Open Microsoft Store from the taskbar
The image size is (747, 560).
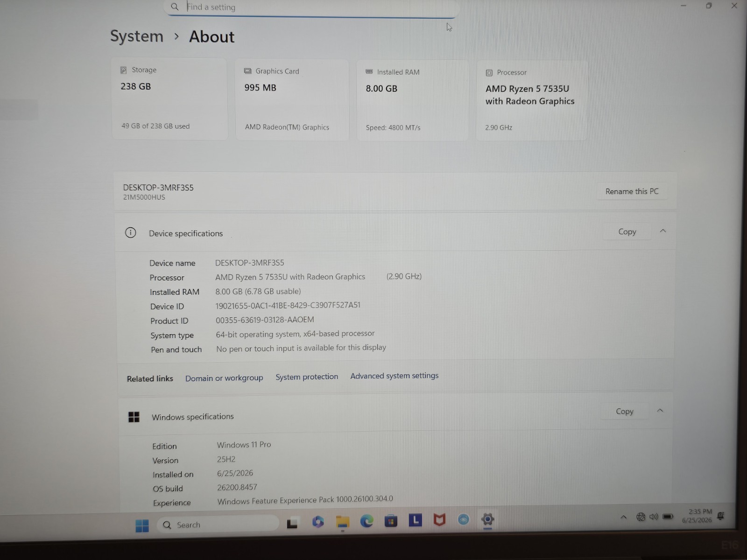[x=391, y=520]
